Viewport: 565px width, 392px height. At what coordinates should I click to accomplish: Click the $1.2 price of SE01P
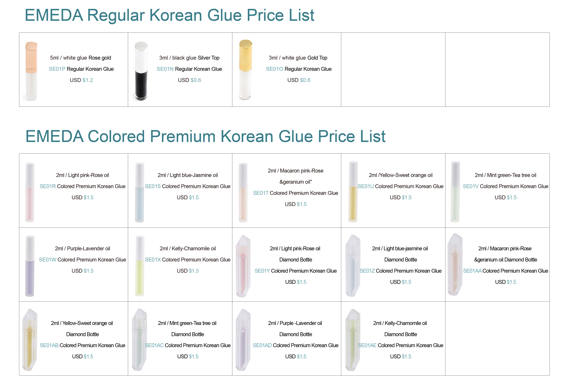88,80
